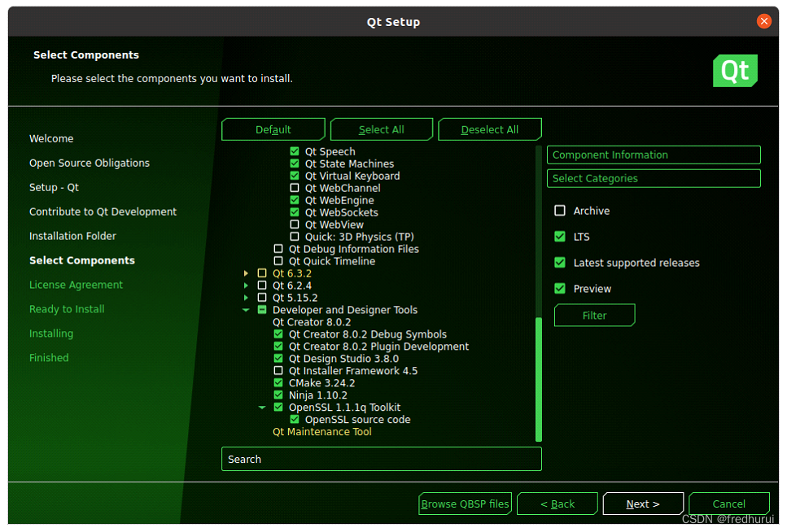Select the Finished step
Viewport: 787px width, 532px height.
tap(49, 358)
